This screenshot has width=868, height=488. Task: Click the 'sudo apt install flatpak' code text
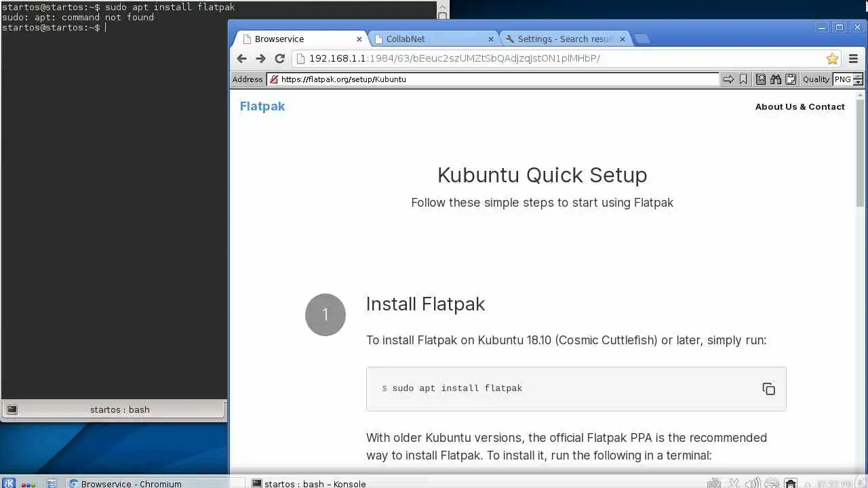(457, 388)
